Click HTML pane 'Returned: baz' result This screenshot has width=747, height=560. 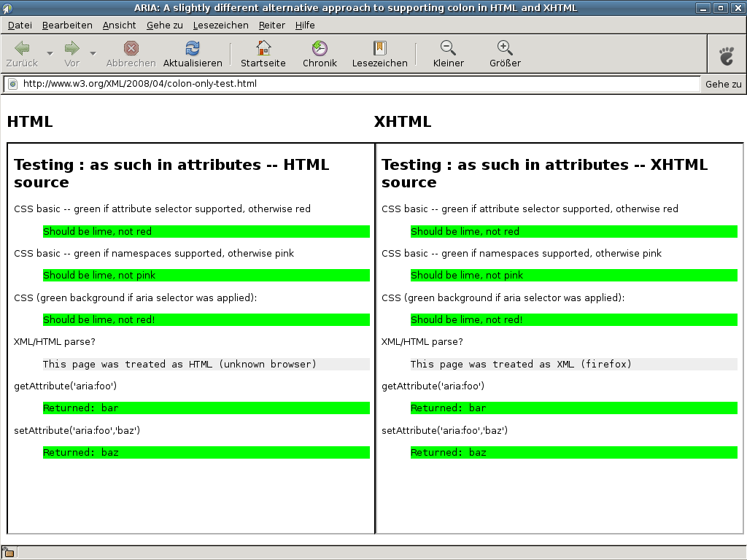point(206,452)
